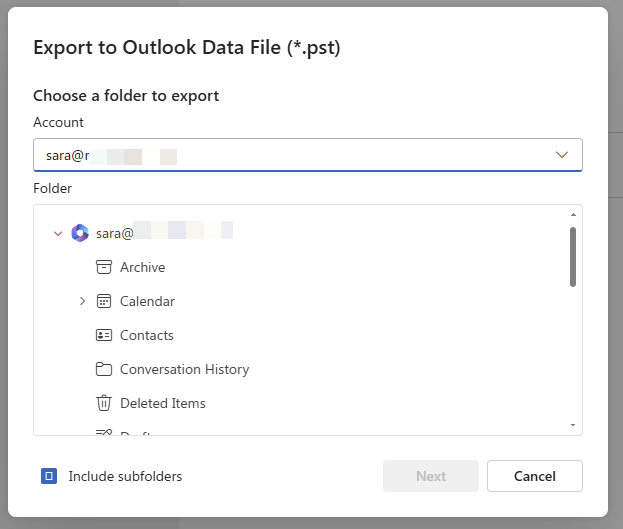The height and width of the screenshot is (529, 623).
Task: Click the scroll down arrow in folder list
Action: 572,425
